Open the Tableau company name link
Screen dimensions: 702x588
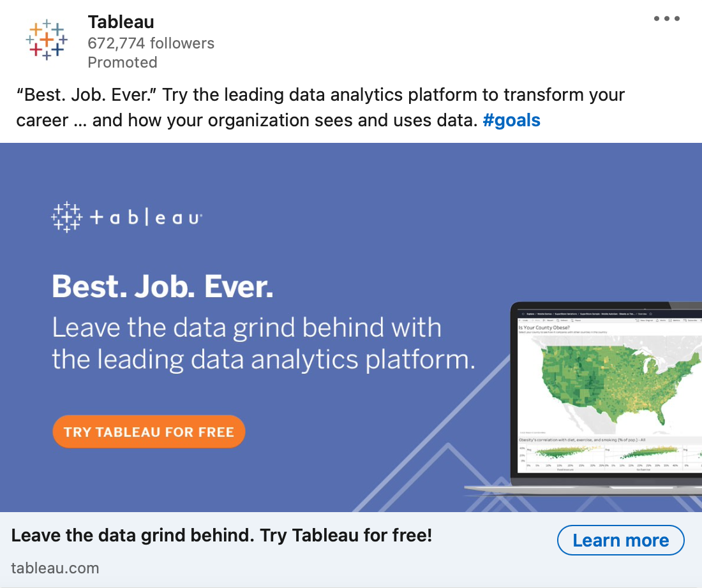121,22
